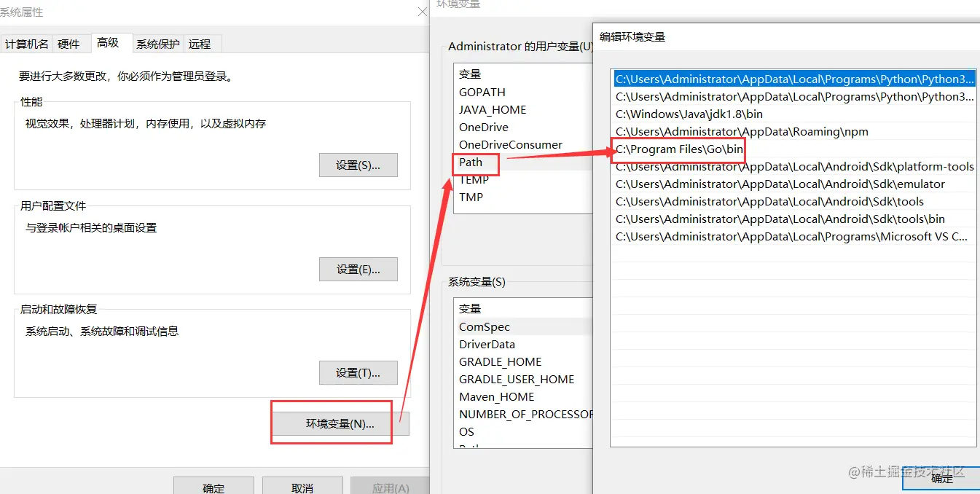Select the second Python path entry
980x494 pixels.
[793, 96]
